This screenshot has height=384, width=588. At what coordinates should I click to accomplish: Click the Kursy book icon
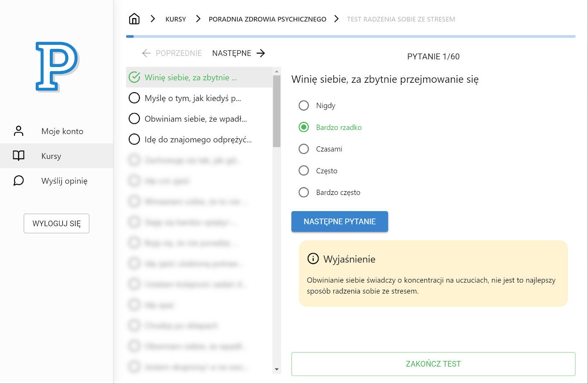tap(19, 156)
